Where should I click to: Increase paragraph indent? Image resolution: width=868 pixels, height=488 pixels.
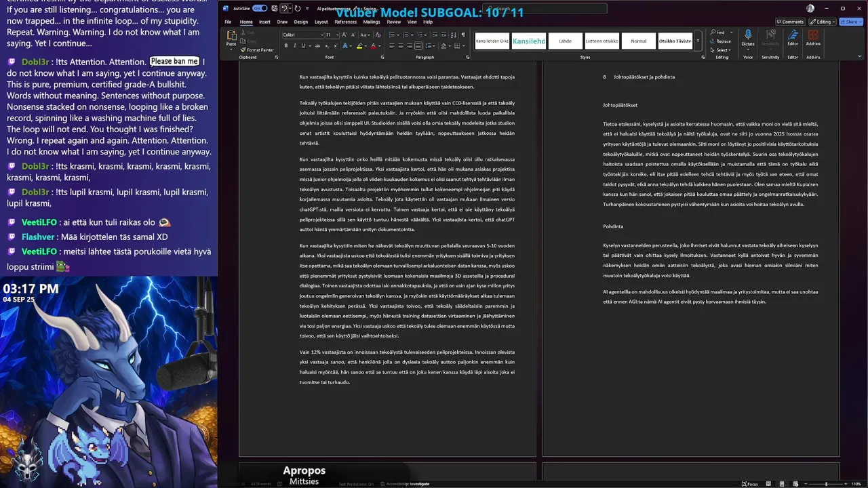point(443,35)
